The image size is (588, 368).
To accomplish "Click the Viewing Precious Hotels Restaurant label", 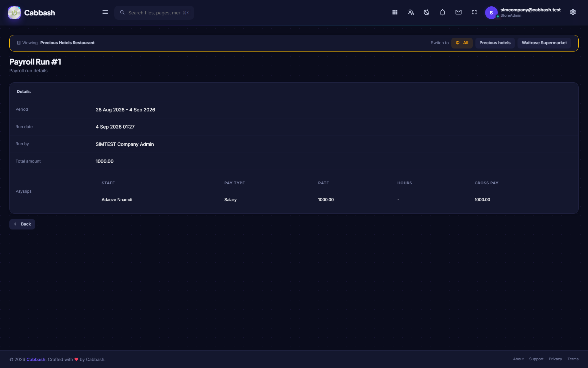I will tap(56, 43).
